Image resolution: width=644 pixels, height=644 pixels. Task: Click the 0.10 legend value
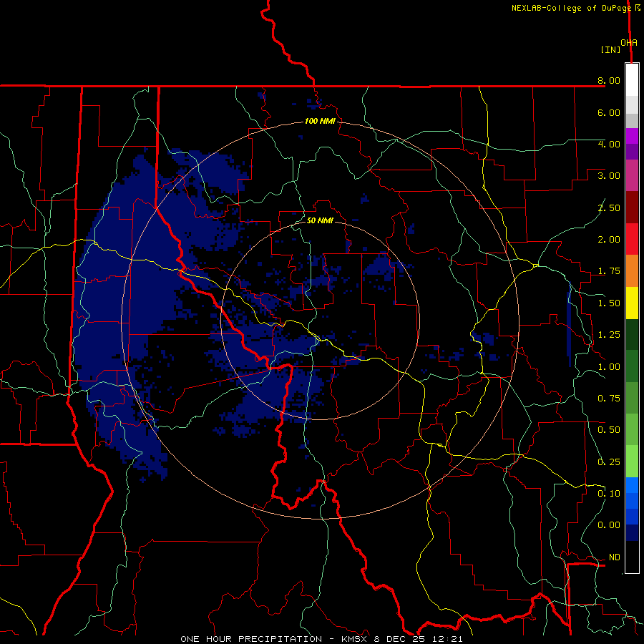[609, 494]
